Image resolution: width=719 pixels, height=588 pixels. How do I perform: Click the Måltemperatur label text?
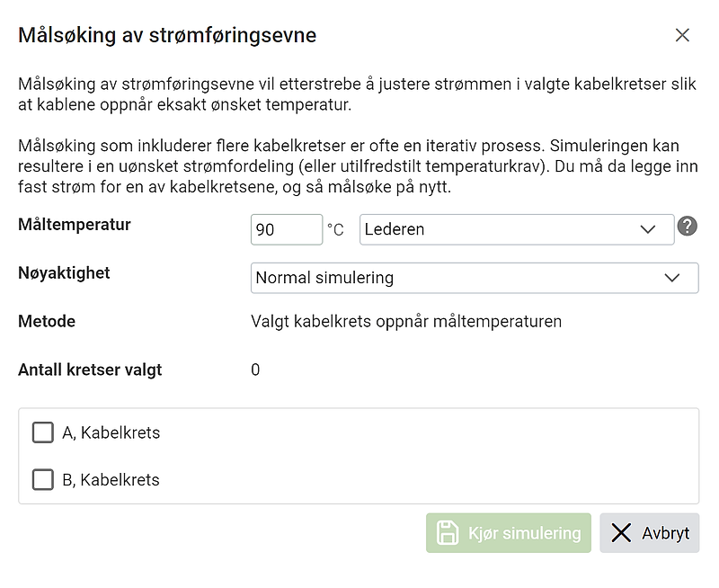pyautogui.click(x=74, y=225)
